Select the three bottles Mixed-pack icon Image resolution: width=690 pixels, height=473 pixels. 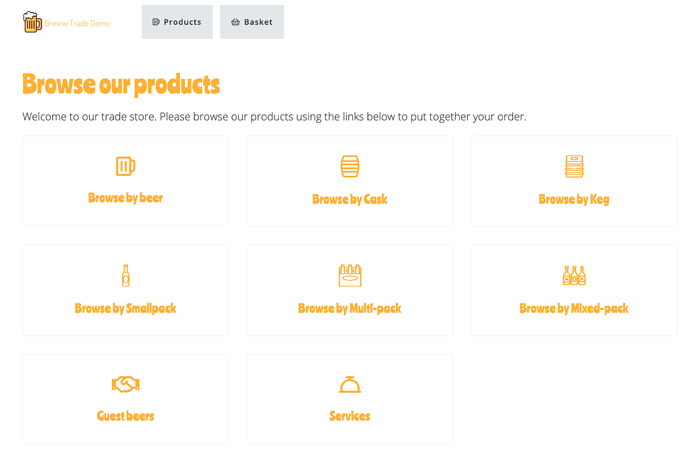pyautogui.click(x=574, y=275)
